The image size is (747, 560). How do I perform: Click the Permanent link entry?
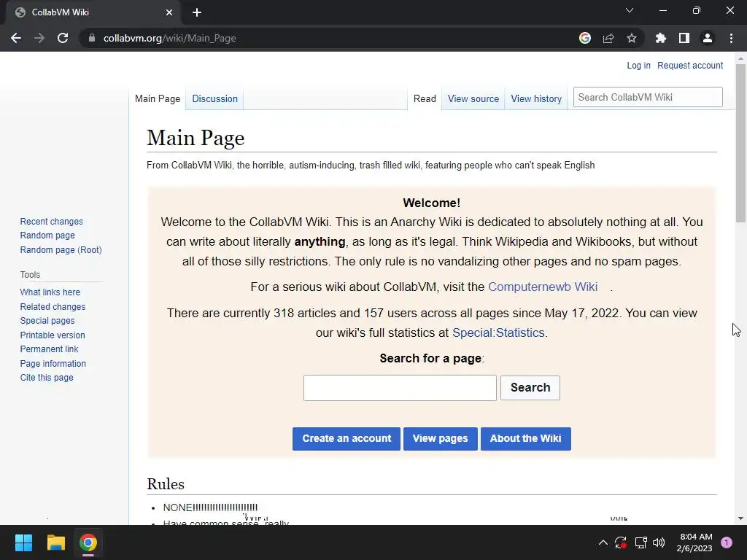point(49,349)
